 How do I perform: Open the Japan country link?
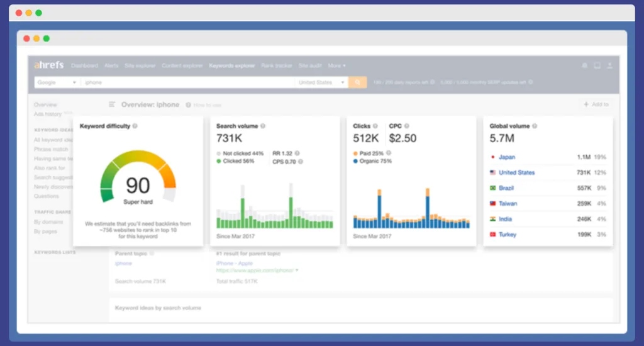click(507, 157)
